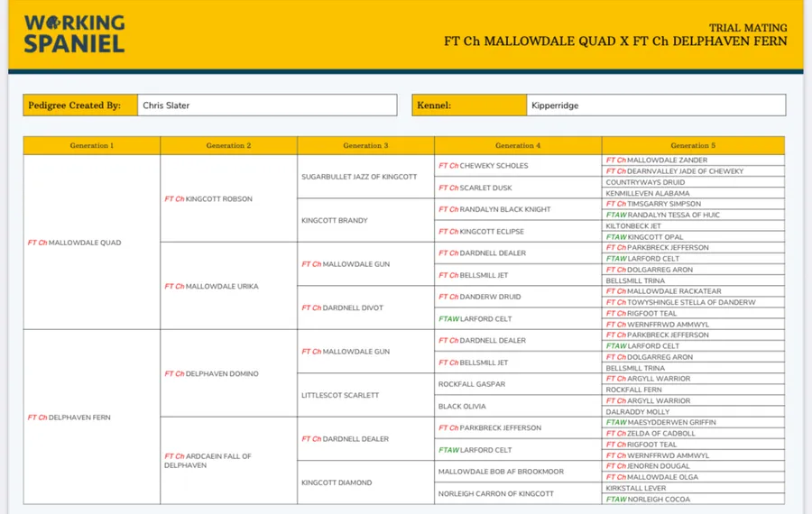This screenshot has height=514, width=812.
Task: Open FT Ch Mallowdale Urika entry
Action: [x=211, y=286]
